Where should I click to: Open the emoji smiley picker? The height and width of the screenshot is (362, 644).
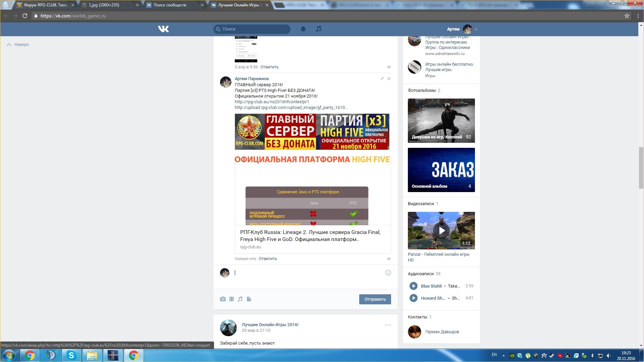pos(388,273)
